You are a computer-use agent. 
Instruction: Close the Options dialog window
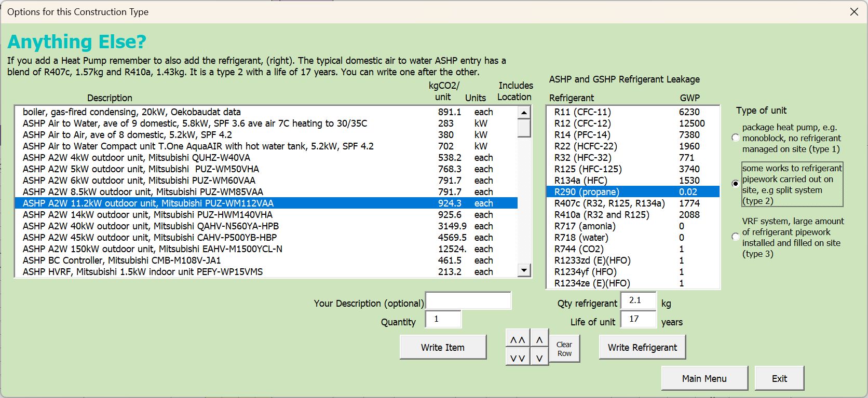854,11
